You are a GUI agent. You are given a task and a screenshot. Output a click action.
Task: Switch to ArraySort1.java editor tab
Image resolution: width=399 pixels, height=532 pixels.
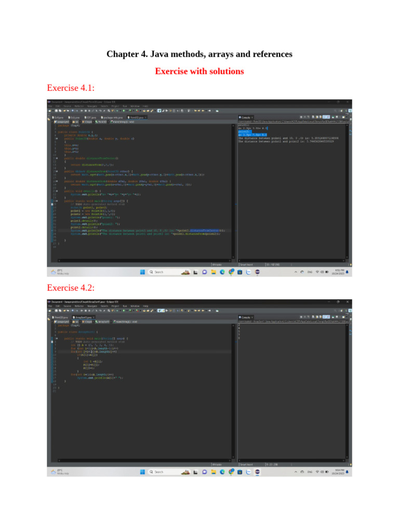tap(82, 317)
